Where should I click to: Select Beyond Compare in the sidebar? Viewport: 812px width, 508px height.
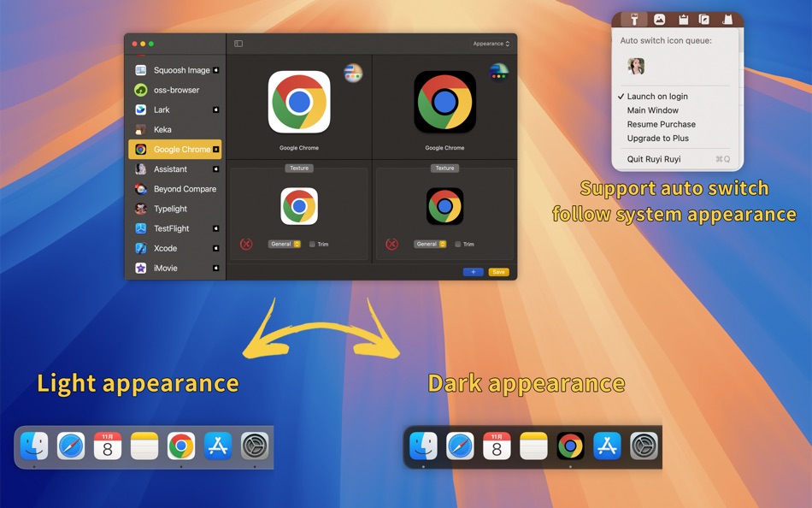(174, 189)
